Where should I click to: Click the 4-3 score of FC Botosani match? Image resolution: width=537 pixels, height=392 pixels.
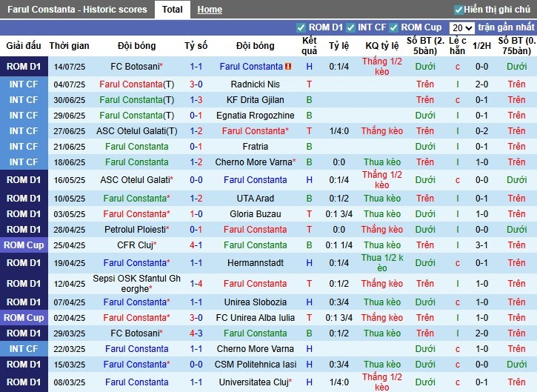click(196, 333)
